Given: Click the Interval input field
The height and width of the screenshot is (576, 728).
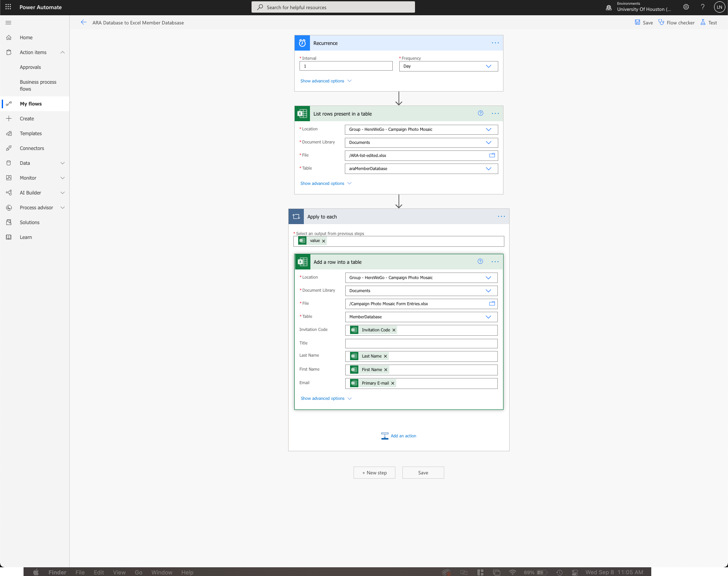Looking at the screenshot, I should click(346, 66).
